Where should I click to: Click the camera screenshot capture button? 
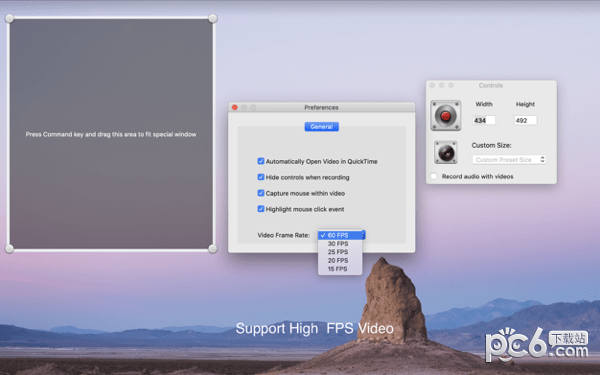pos(446,152)
